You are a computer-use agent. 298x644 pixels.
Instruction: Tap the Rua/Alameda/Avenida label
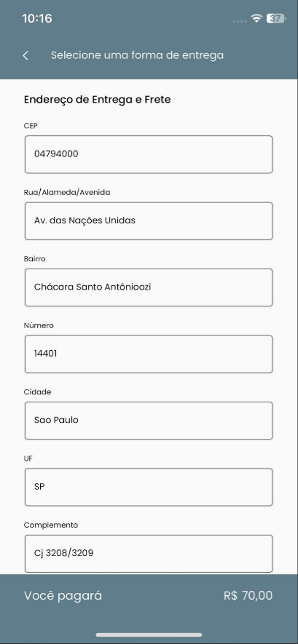[x=67, y=192]
